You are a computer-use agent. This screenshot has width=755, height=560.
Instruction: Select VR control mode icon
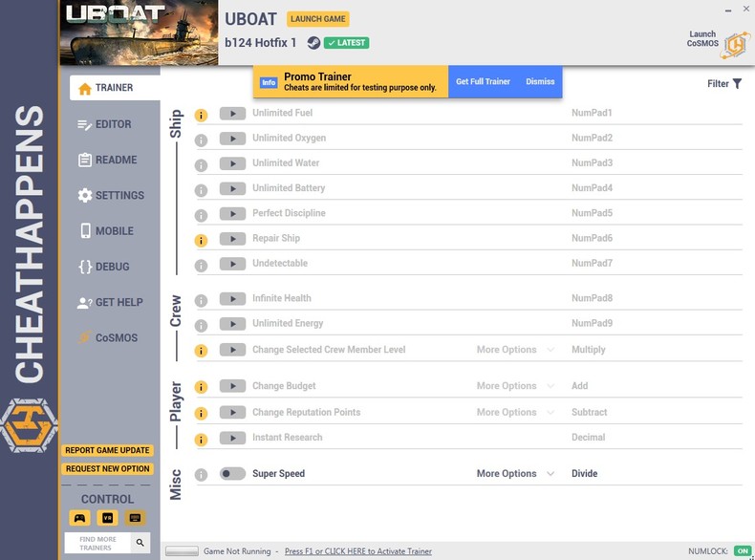coord(107,518)
